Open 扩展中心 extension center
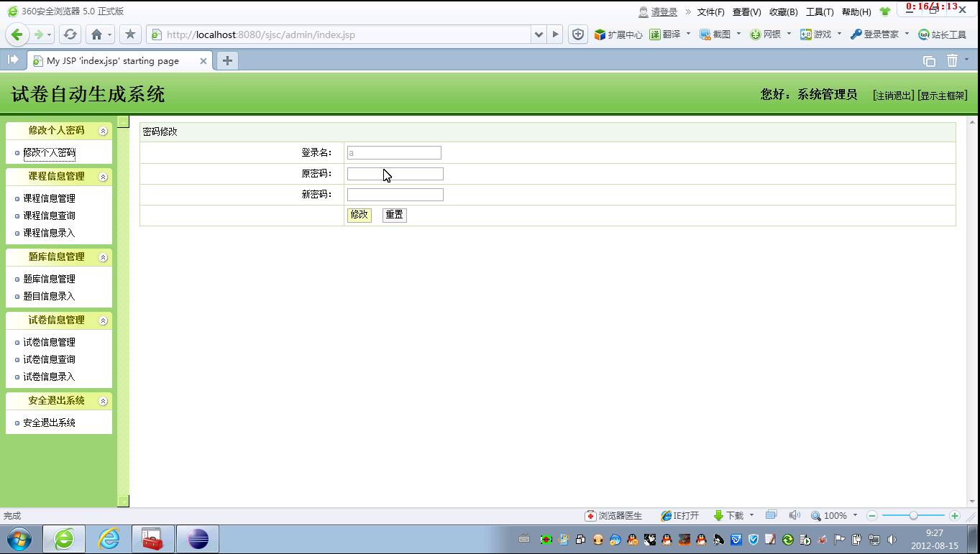Image resolution: width=980 pixels, height=554 pixels. (618, 34)
